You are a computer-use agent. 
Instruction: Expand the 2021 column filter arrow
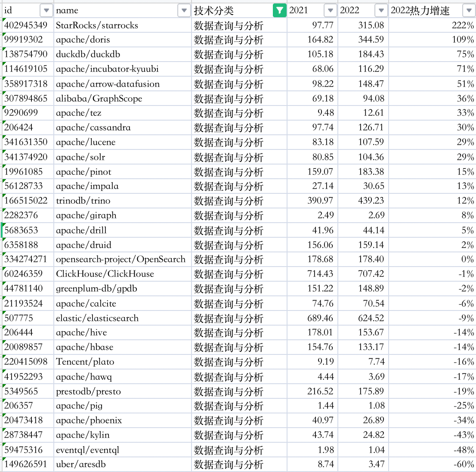(x=330, y=10)
